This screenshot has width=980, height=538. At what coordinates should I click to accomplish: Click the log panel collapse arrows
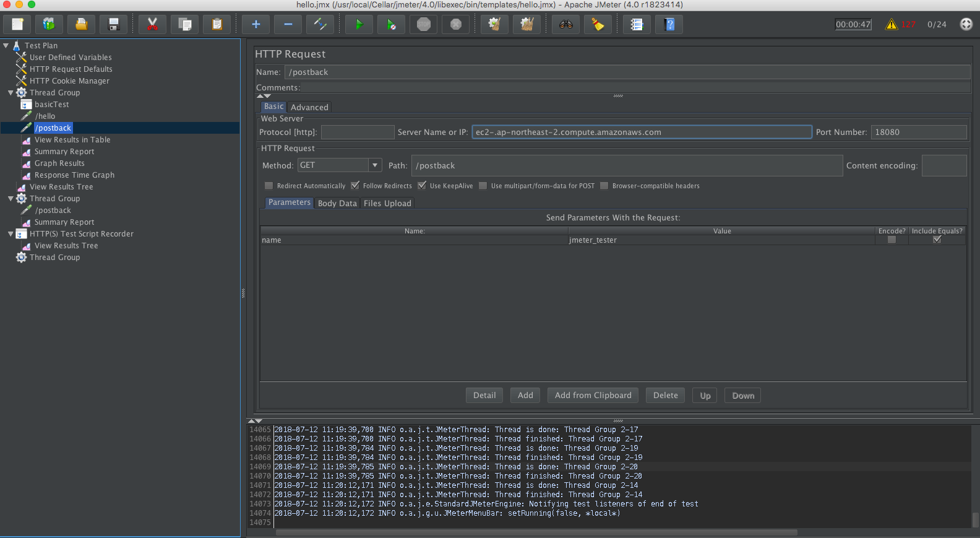[255, 421]
